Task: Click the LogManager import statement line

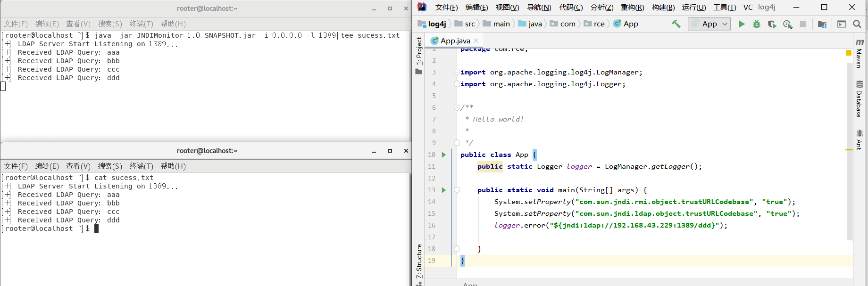Action: pos(551,72)
